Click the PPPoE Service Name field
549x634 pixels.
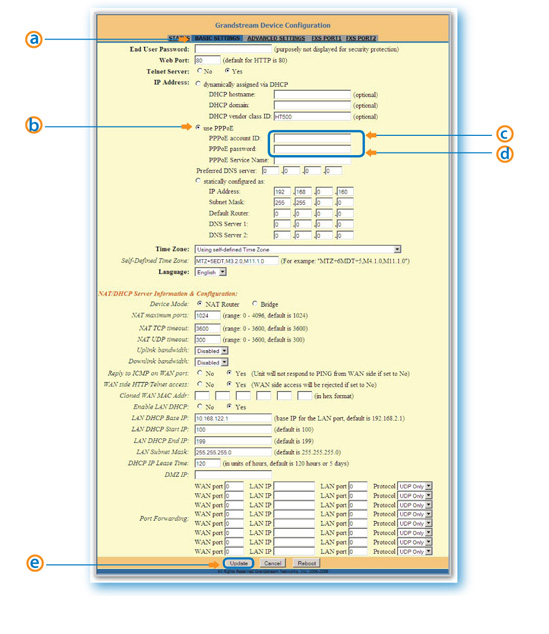pyautogui.click(x=312, y=160)
